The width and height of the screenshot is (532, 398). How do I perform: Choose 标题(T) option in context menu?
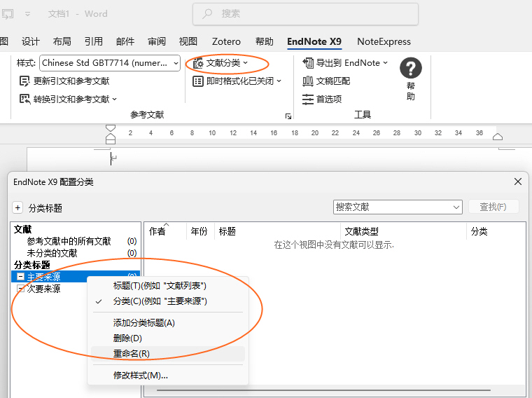pos(168,286)
